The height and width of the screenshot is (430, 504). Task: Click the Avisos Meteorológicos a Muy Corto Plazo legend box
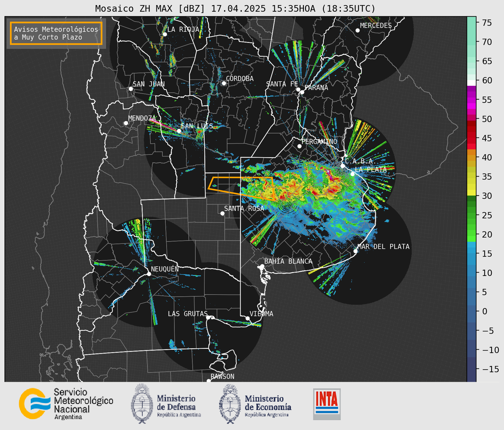point(56,33)
